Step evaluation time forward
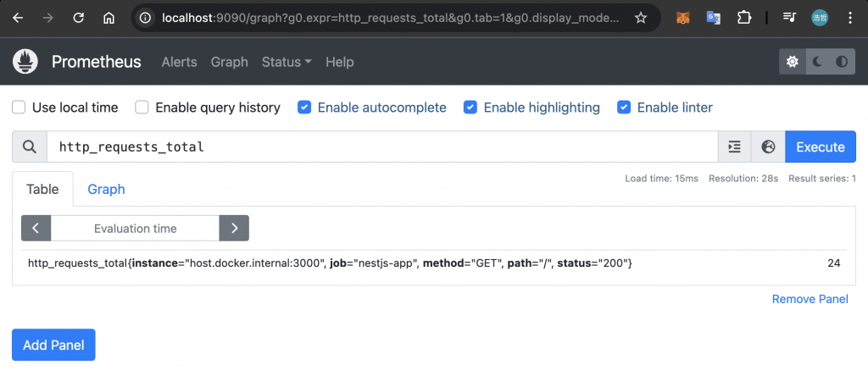The height and width of the screenshot is (376, 868). pyautogui.click(x=234, y=228)
